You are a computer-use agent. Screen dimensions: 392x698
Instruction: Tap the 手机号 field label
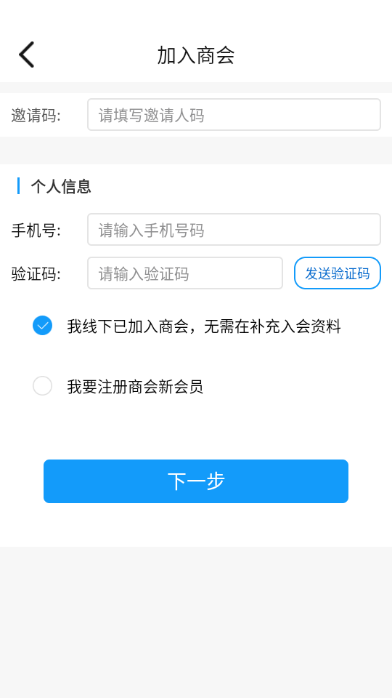click(x=36, y=230)
